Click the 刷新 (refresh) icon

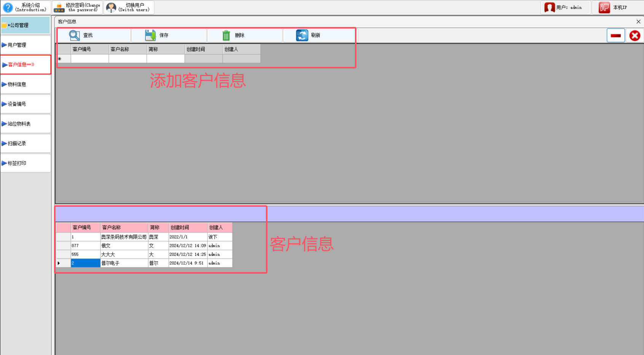pyautogui.click(x=302, y=35)
